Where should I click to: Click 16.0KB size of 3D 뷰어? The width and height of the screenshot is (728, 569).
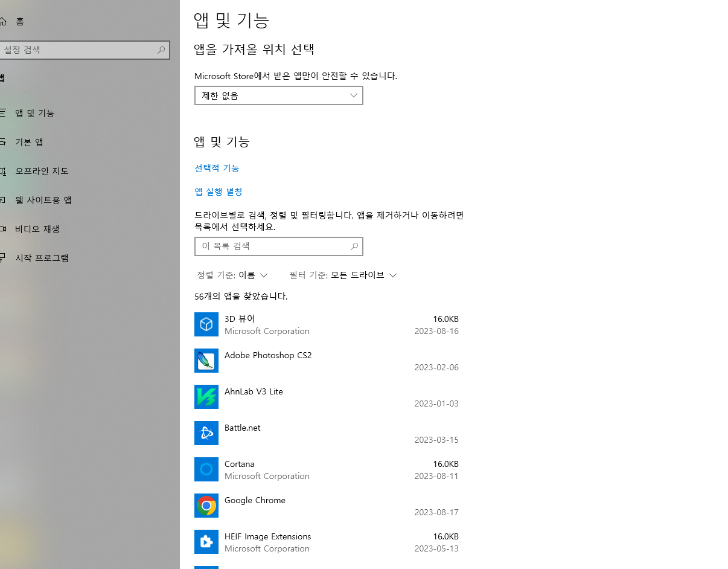445,319
